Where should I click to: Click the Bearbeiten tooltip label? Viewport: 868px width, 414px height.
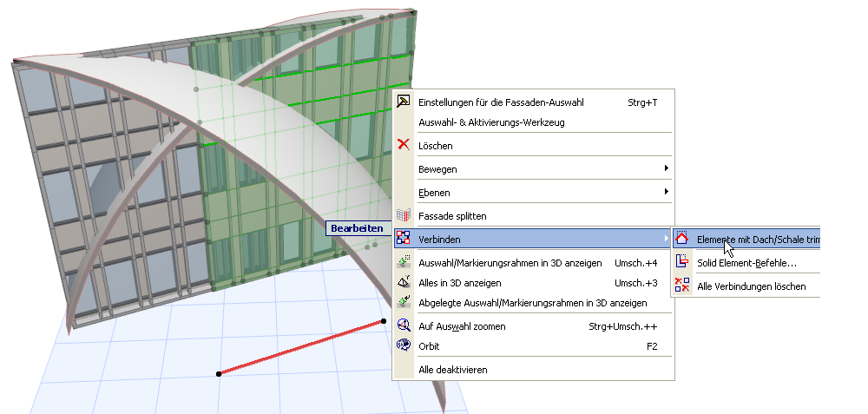[x=357, y=228]
